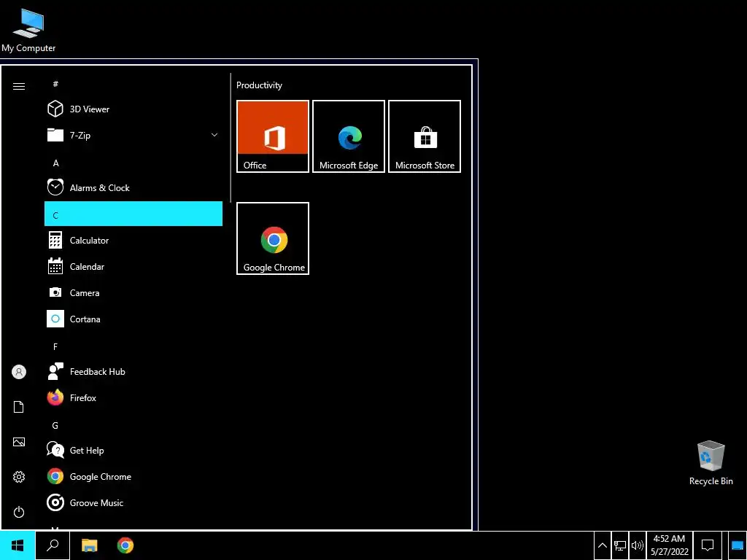The height and width of the screenshot is (560, 747).
Task: Select the My Computer desktop icon
Action: click(x=28, y=30)
